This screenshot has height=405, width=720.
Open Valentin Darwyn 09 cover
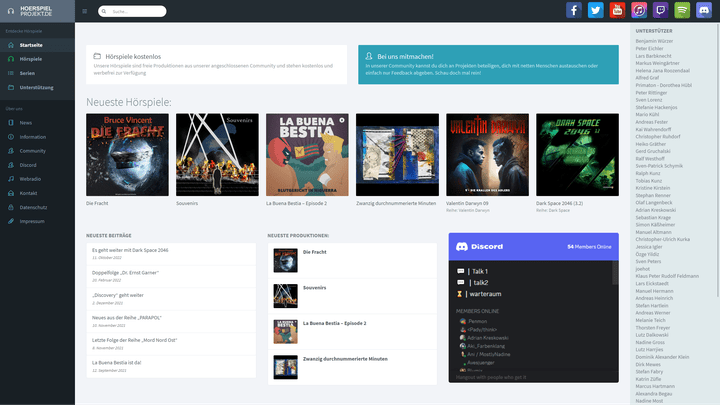point(487,155)
